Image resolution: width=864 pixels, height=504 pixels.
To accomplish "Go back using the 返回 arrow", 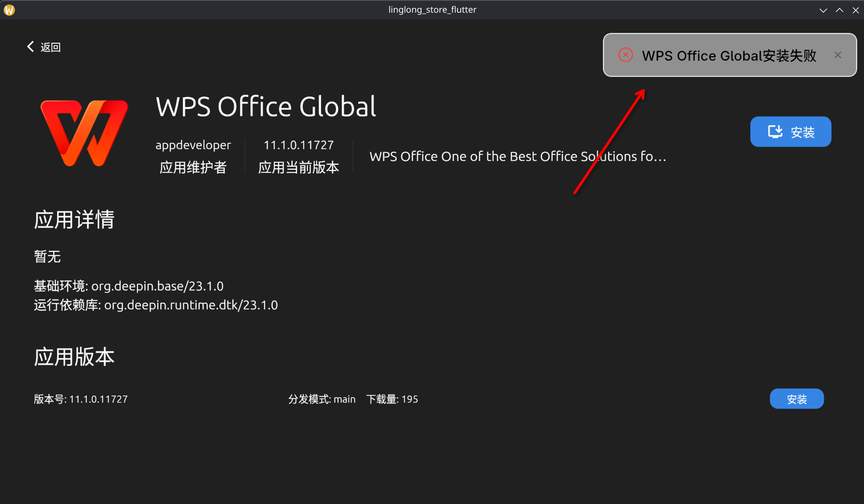I will (x=44, y=47).
